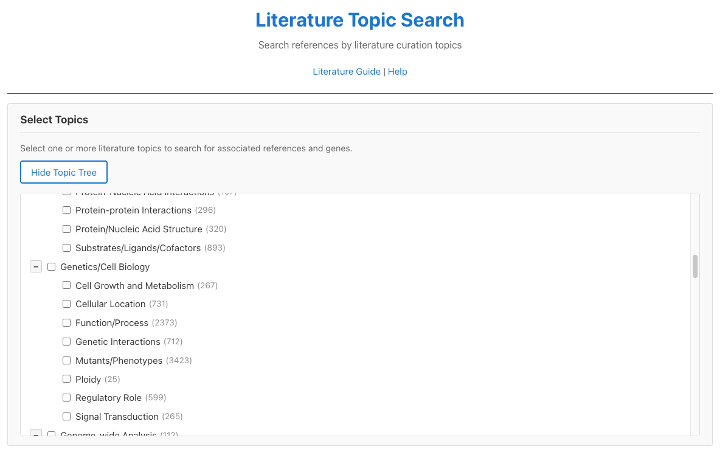Viewport: 728px width, 450px height.
Task: Select the Substrates/Ligands/Cofactors checkbox
Action: click(67, 248)
